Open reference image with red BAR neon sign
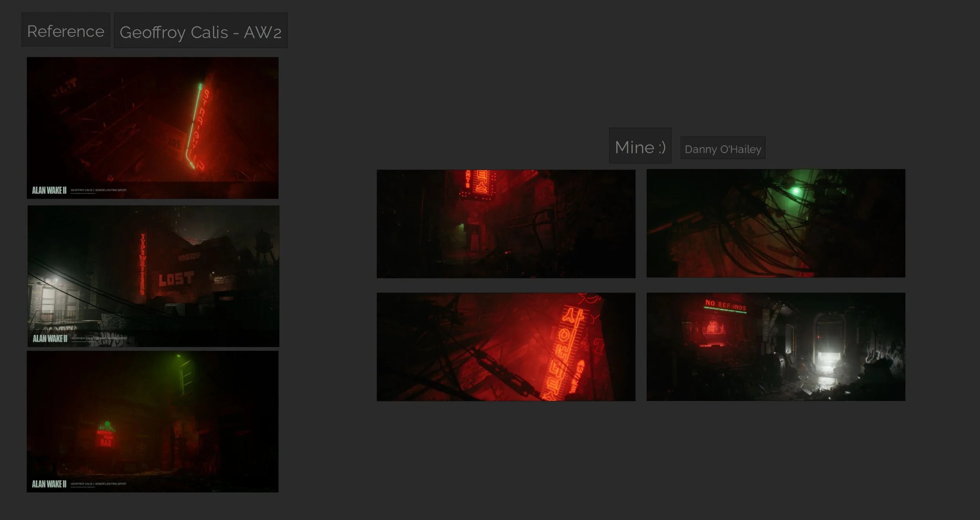 tap(153, 422)
